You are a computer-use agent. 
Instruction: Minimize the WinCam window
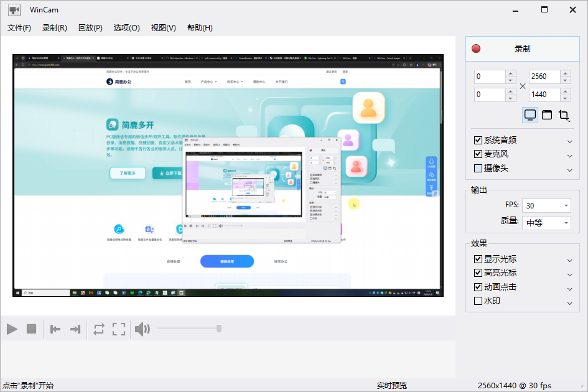click(x=516, y=10)
